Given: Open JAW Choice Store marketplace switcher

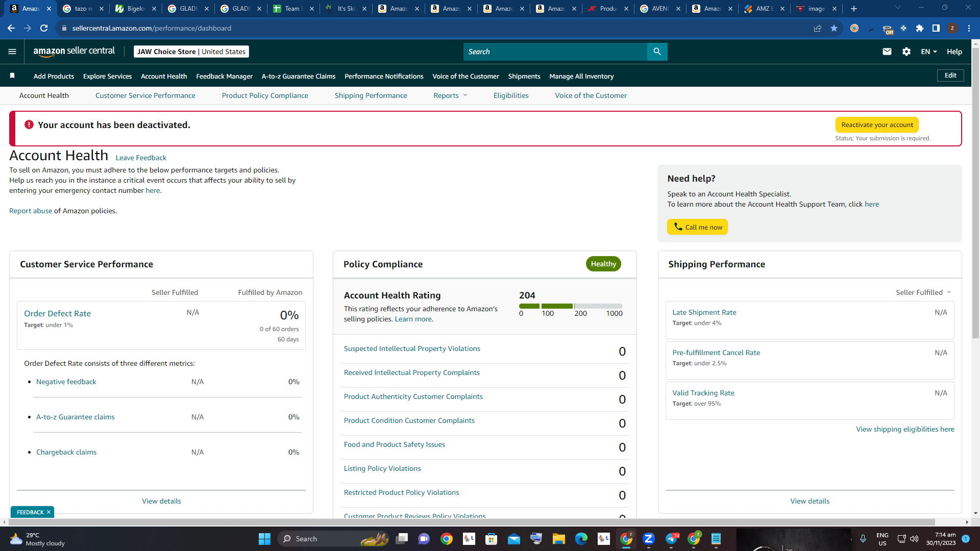Looking at the screenshot, I should tap(191, 52).
